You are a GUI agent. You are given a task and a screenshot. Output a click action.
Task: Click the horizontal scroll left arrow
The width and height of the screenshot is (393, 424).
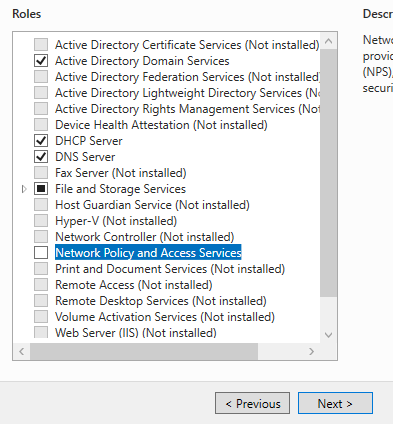click(x=22, y=351)
